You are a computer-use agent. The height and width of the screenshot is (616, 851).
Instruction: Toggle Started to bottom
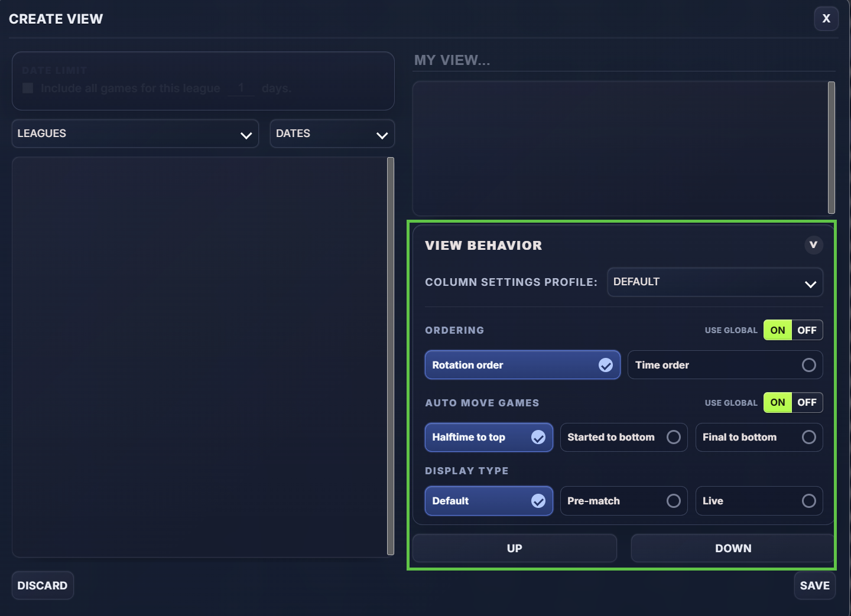click(624, 437)
